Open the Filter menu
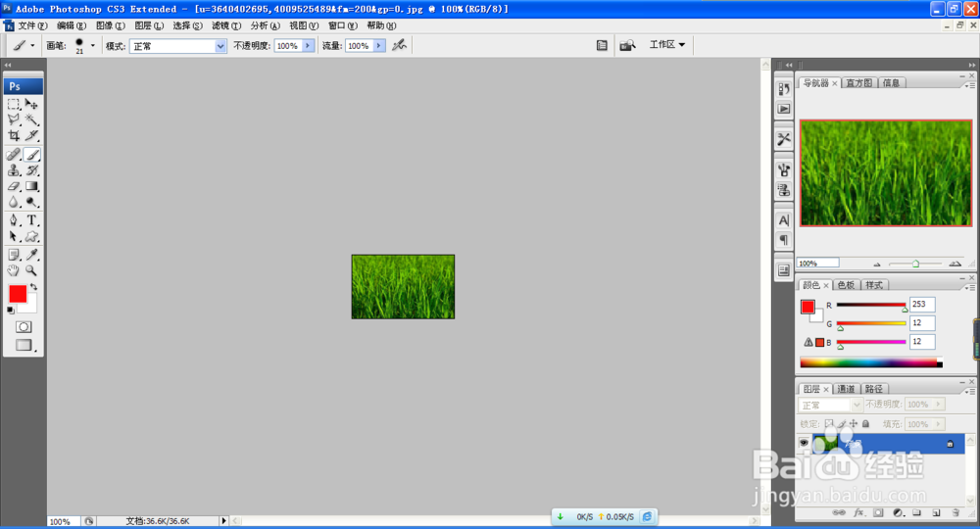The width and height of the screenshot is (980, 529). click(225, 25)
